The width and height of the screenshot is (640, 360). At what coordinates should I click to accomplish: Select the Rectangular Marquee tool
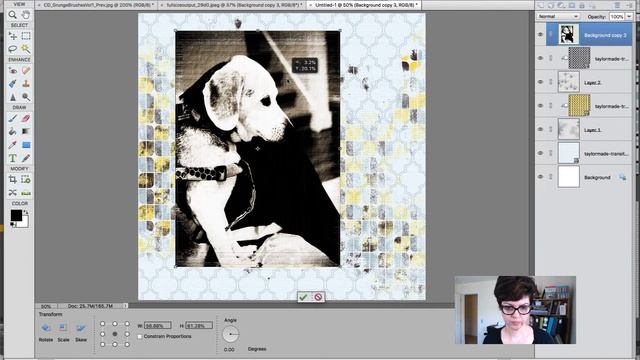(26, 36)
